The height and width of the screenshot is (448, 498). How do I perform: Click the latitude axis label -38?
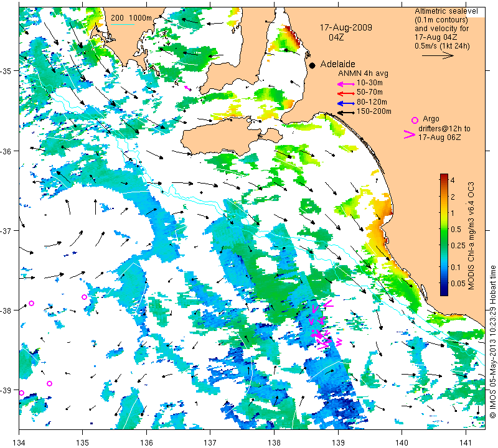(x=6, y=310)
